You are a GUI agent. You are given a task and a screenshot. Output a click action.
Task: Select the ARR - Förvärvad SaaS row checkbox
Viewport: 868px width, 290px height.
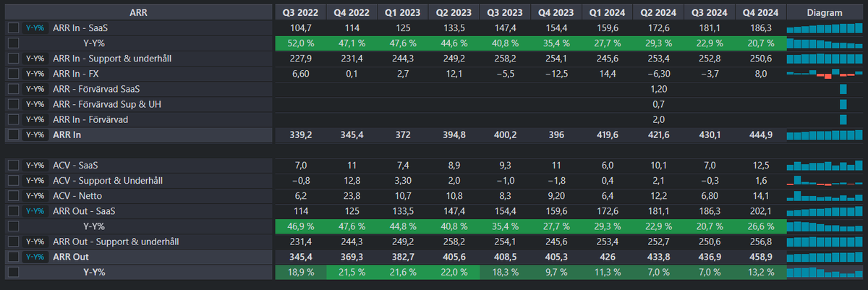point(13,88)
